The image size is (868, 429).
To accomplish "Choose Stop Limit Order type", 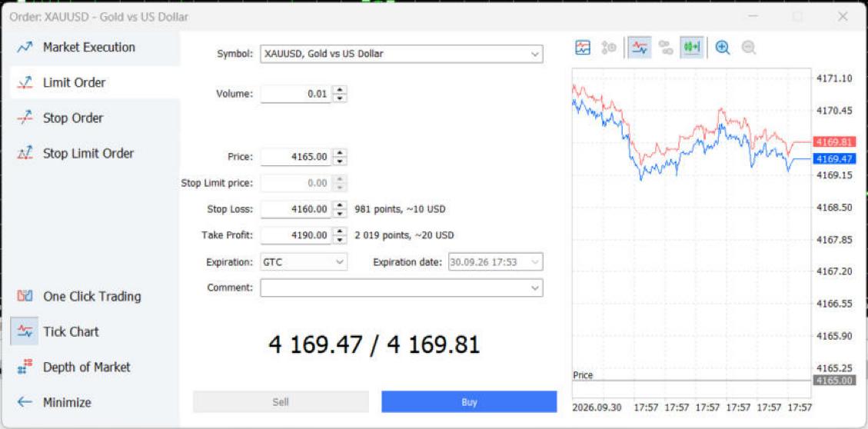I will pos(88,153).
